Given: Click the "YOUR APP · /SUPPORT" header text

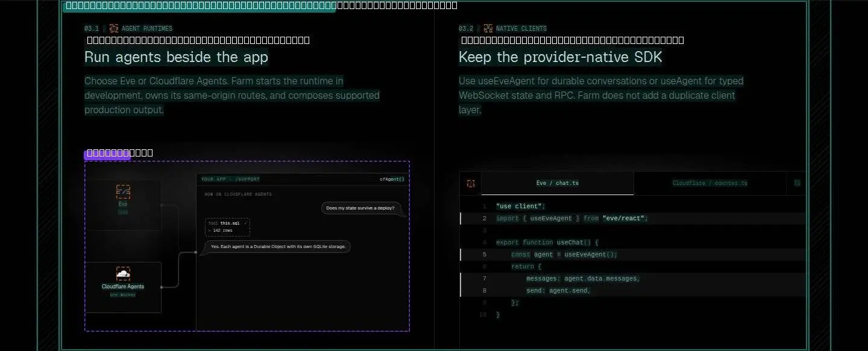Looking at the screenshot, I should coord(230,179).
